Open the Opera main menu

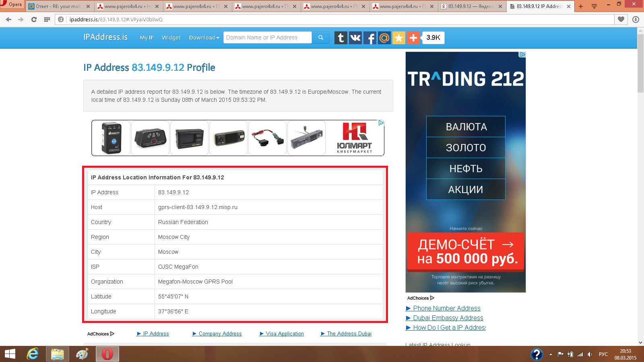12,5
